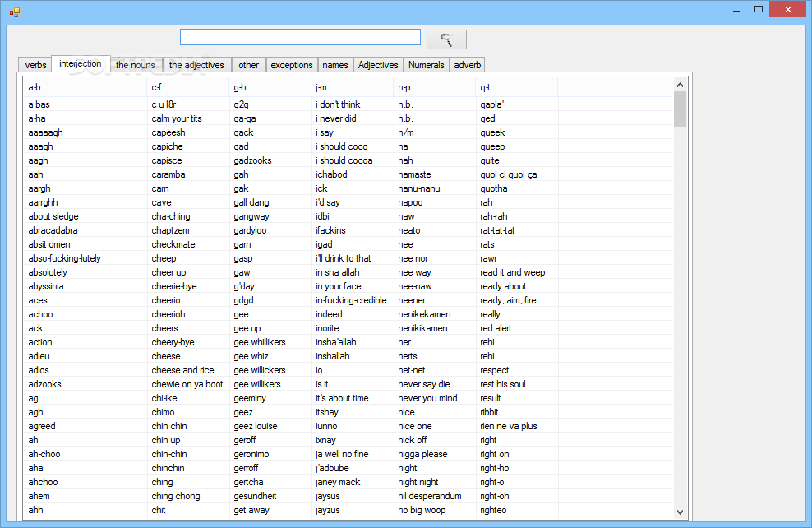Screen dimensions: 812x528
Task: Click the 'checkmate' entry
Action: click(x=173, y=244)
